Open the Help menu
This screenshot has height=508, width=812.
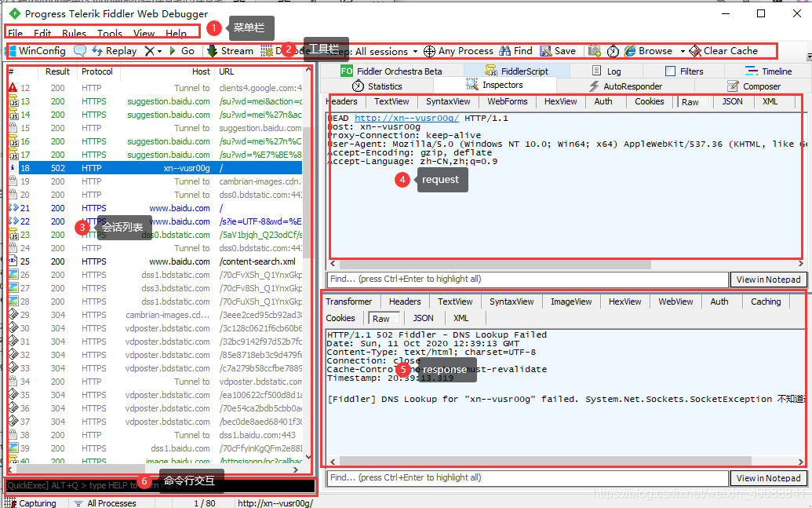click(176, 33)
